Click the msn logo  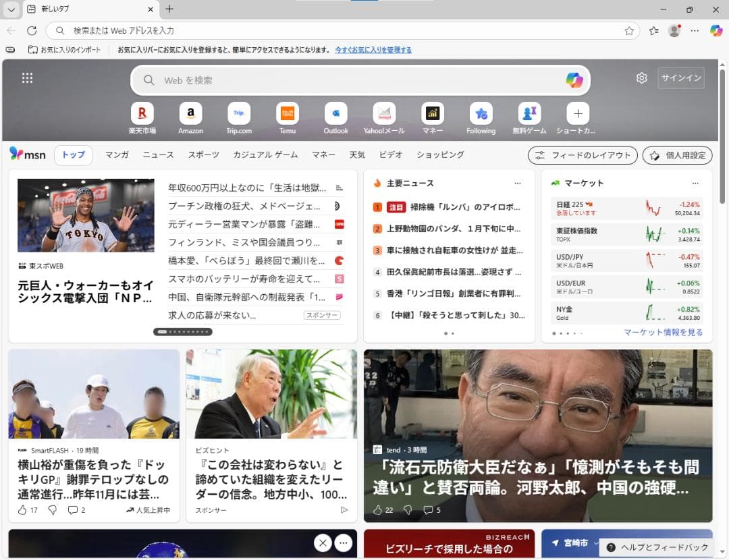pyautogui.click(x=28, y=155)
